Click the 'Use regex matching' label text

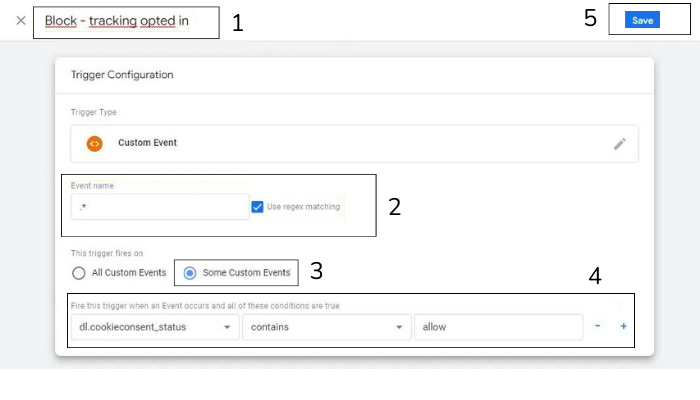click(303, 207)
